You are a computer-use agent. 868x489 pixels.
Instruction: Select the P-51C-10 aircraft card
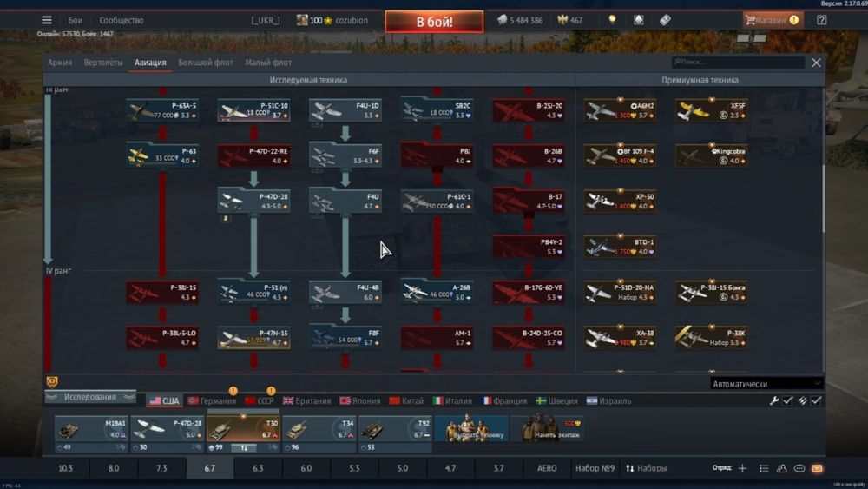pyautogui.click(x=253, y=110)
